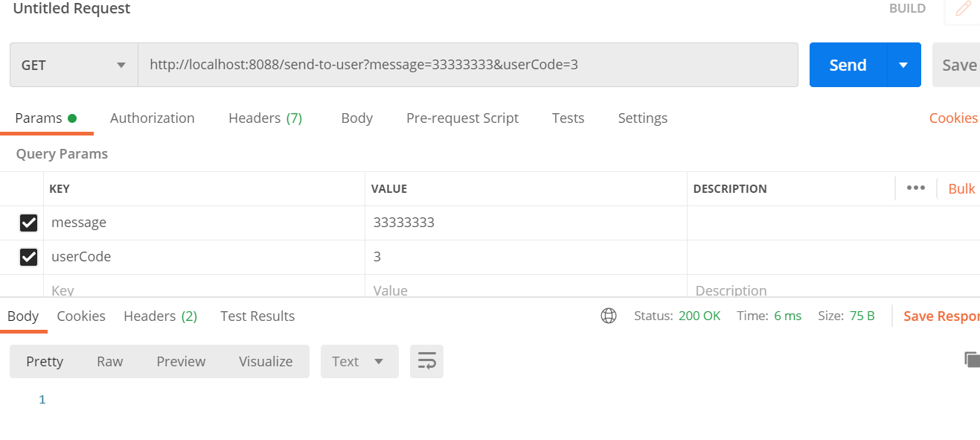Open the Authorization tab

click(x=153, y=118)
